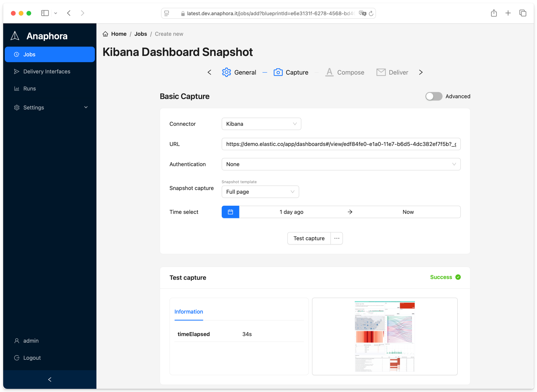Open the calendar picker in Time select
The width and height of the screenshot is (537, 392).
[230, 212]
